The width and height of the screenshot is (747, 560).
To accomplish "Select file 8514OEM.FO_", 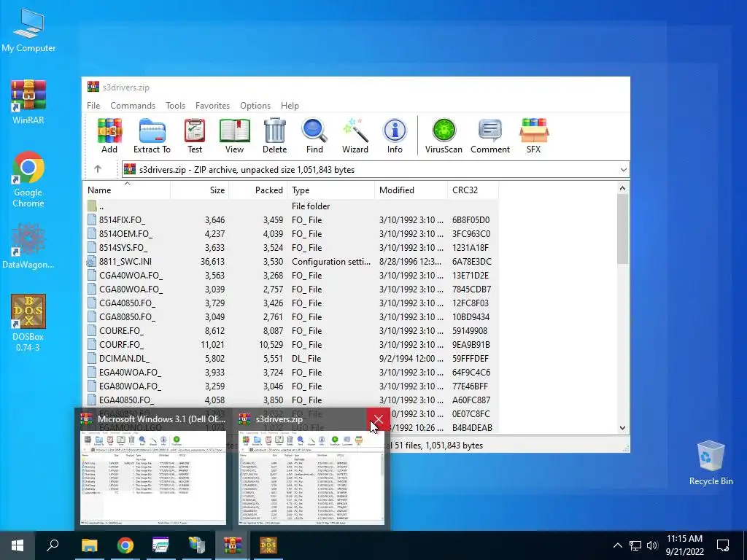I will [x=290, y=234].
